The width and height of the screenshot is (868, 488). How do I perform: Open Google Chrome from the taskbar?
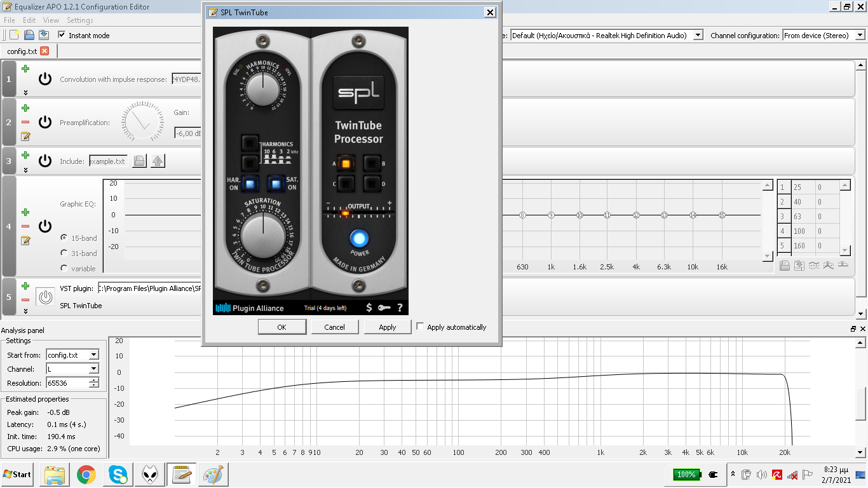pyautogui.click(x=86, y=475)
